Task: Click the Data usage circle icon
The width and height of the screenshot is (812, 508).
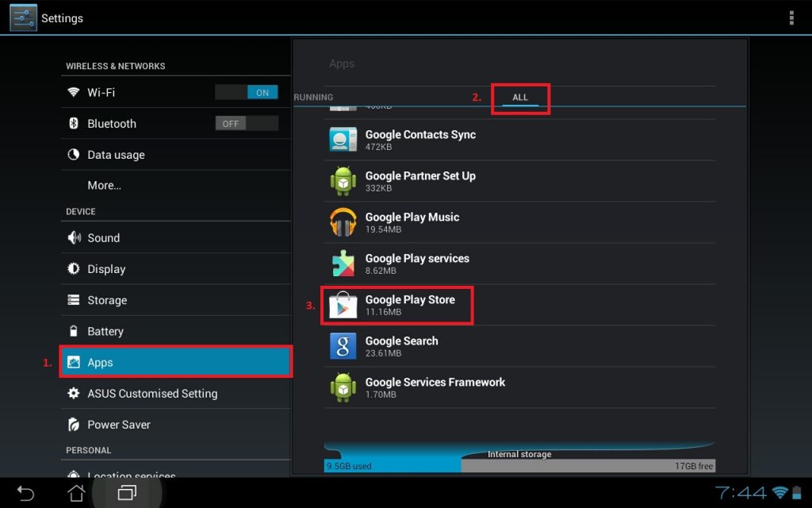Action: point(74,155)
